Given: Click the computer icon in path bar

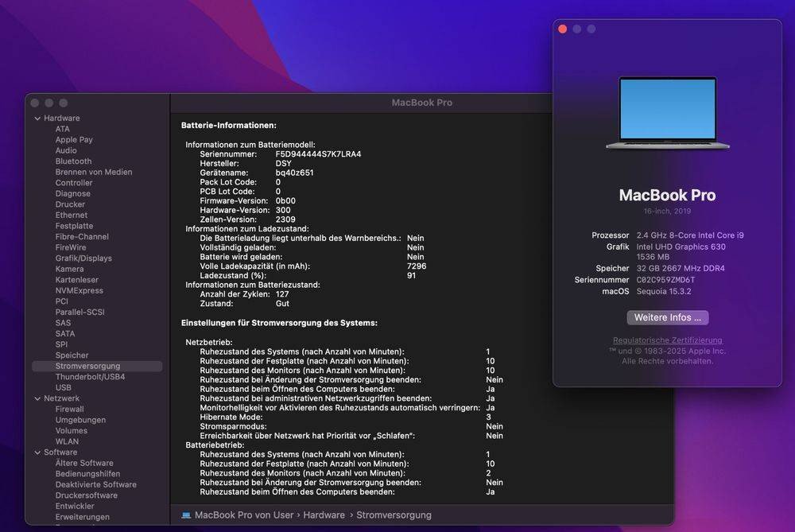Looking at the screenshot, I should [186, 515].
